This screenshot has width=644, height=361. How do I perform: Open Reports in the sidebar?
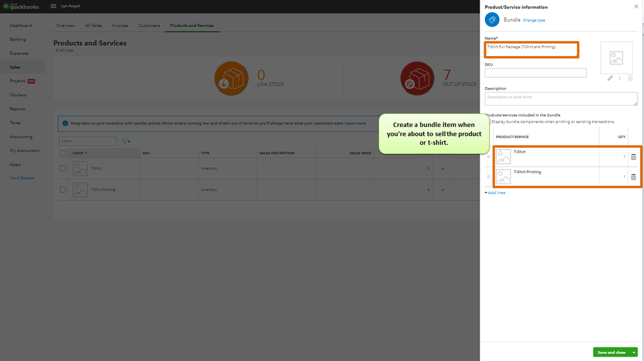click(x=17, y=109)
